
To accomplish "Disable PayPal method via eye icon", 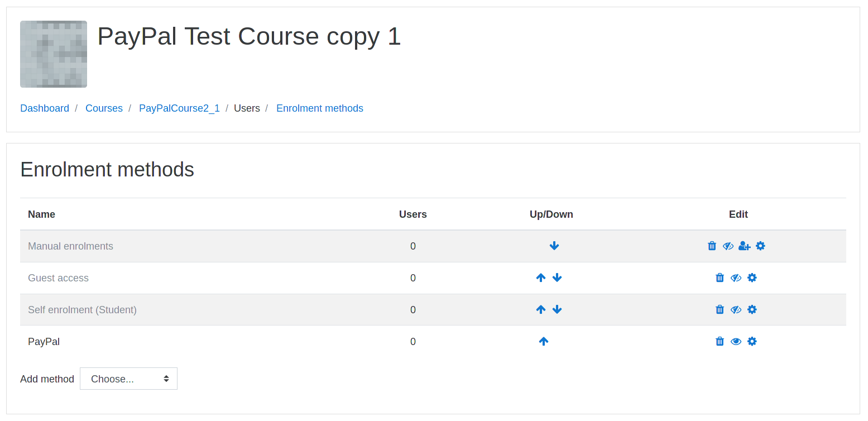I will pos(736,341).
